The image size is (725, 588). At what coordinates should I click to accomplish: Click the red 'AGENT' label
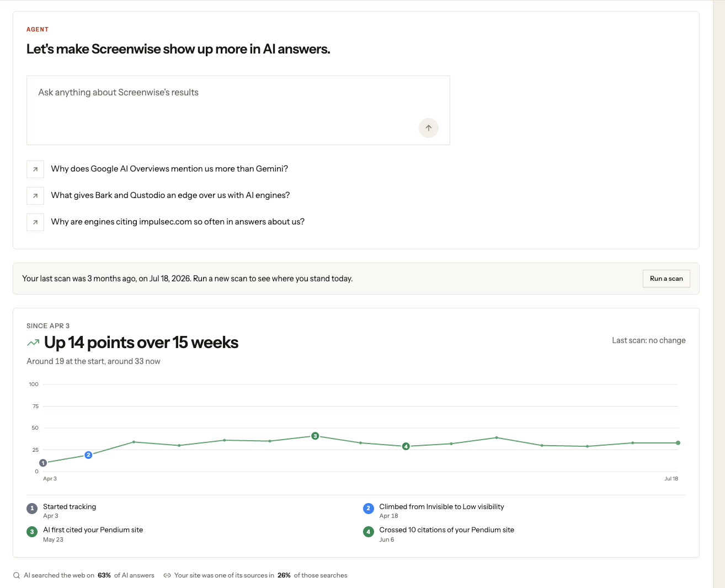pos(38,29)
